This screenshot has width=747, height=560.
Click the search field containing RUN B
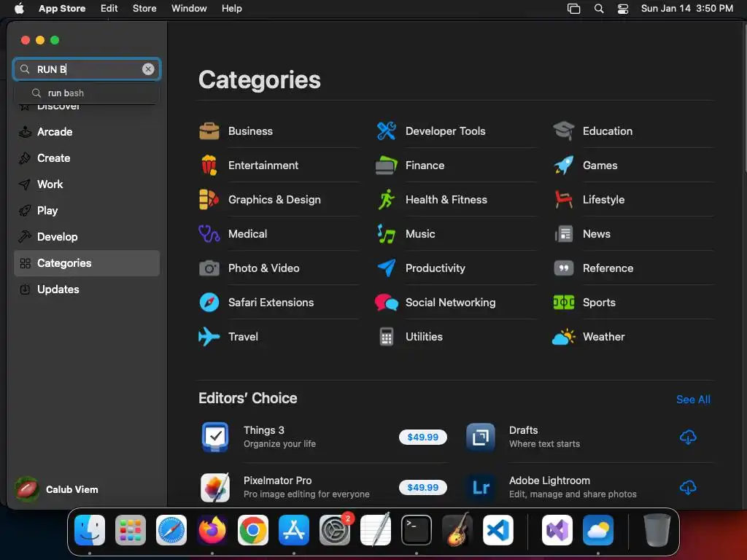[x=87, y=69]
